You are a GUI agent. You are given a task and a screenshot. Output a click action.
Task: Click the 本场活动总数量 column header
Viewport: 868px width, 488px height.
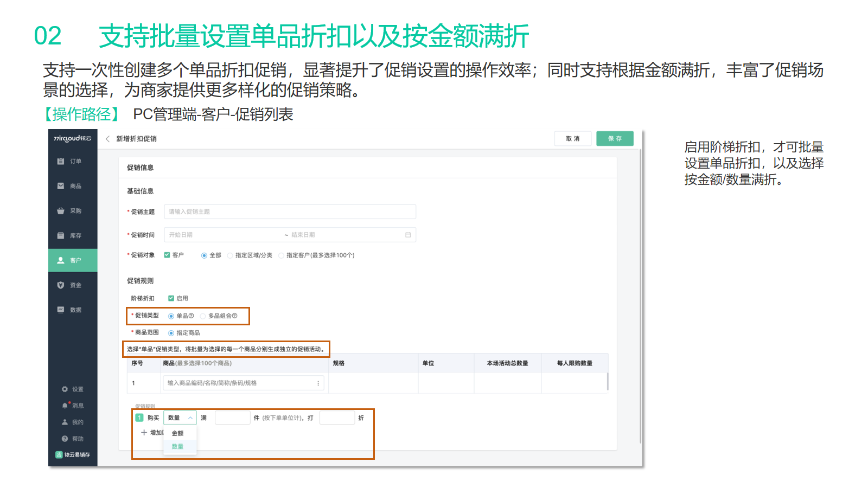tap(507, 363)
